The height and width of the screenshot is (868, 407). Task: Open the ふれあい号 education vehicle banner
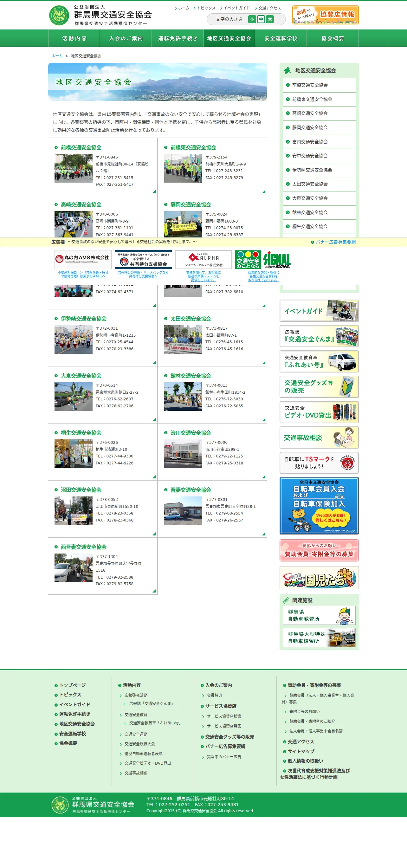coord(319,361)
